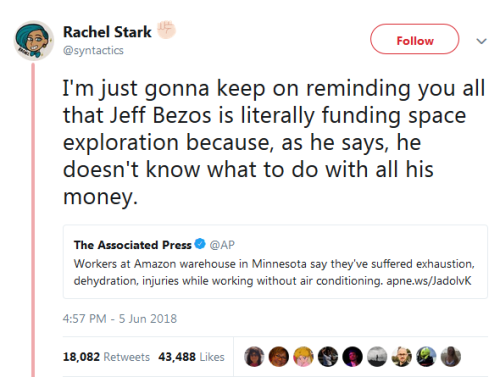
Task: Open the green frog liker avatar
Action: [x=426, y=357]
